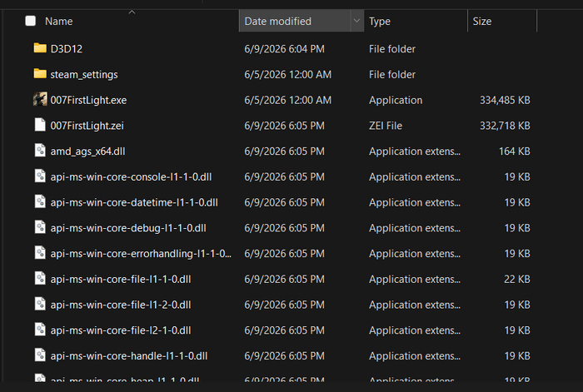This screenshot has height=392, width=583.
Task: Click the api-ms-win-core-file-l2-1-0.dll file icon
Action: pos(40,330)
